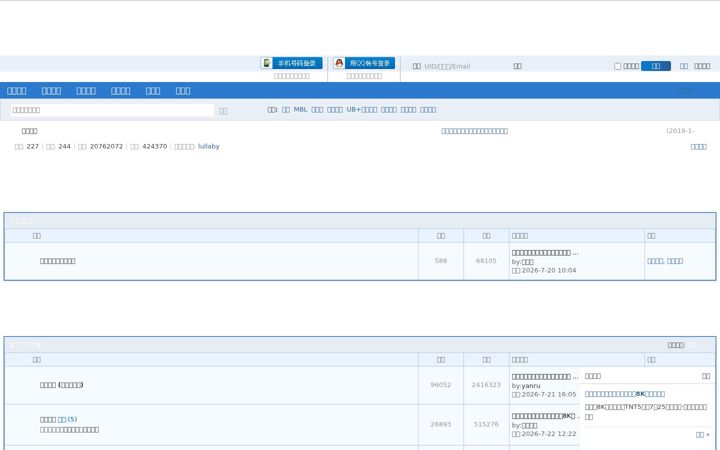
Task: Focus the UID/Email account input field
Action: pos(466,66)
